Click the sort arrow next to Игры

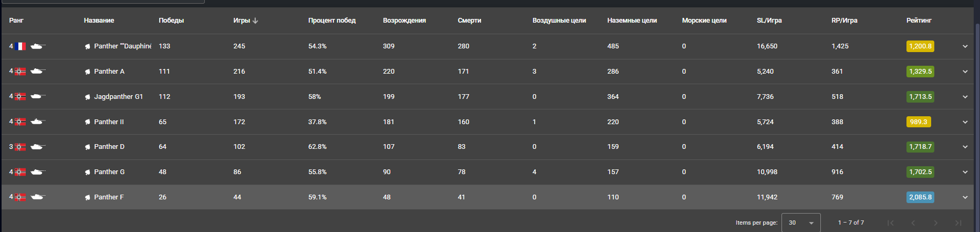click(255, 21)
